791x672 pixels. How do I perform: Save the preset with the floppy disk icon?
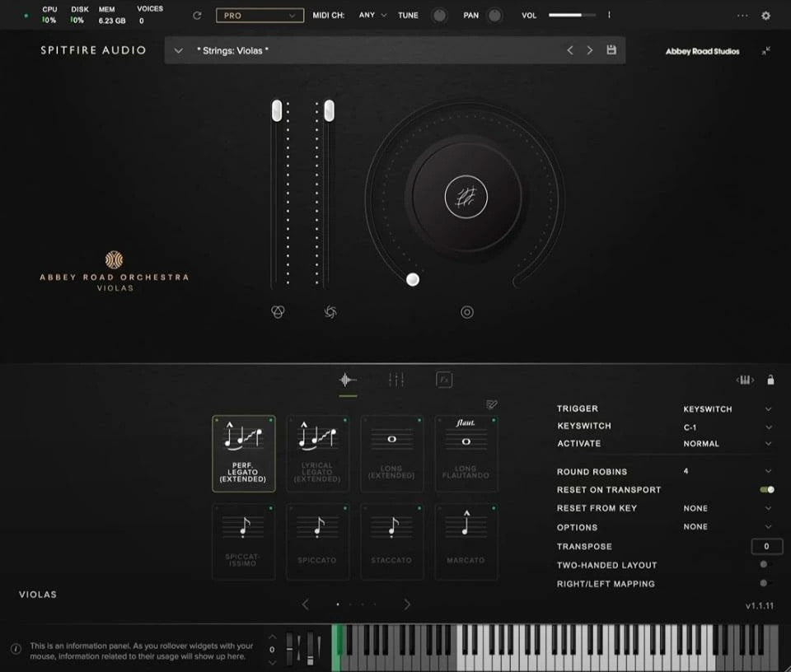click(x=611, y=50)
